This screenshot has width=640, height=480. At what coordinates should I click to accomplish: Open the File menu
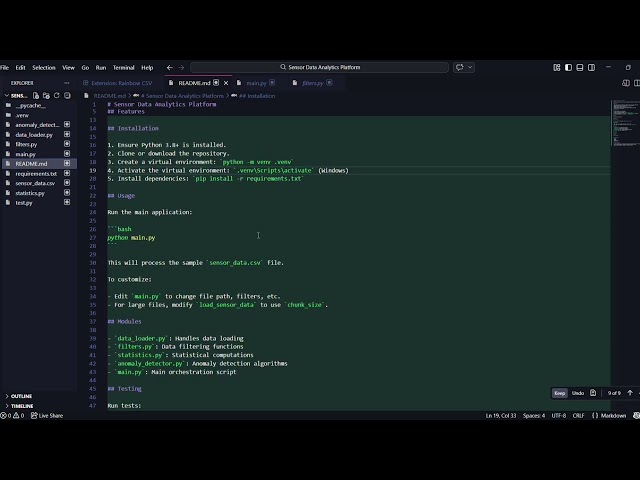point(4,67)
